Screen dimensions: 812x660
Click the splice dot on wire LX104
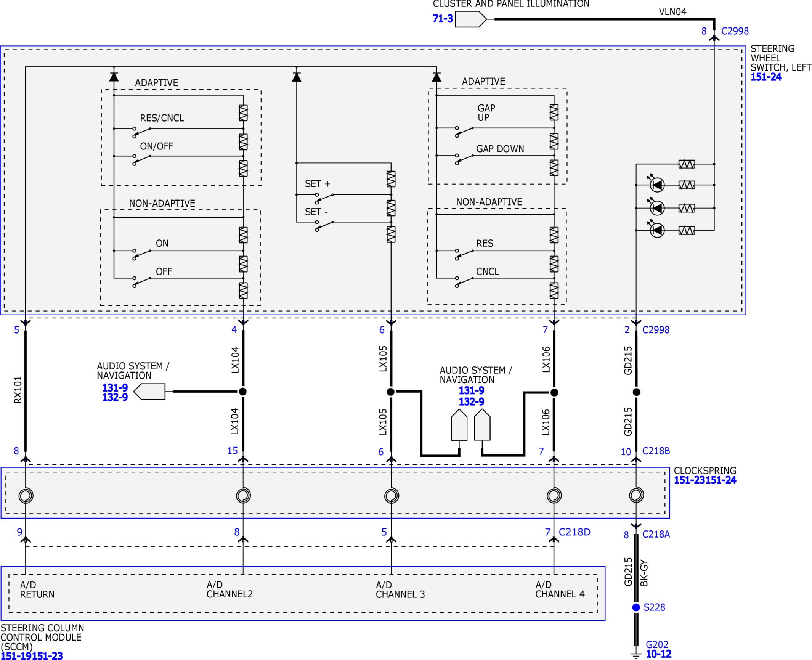242,392
